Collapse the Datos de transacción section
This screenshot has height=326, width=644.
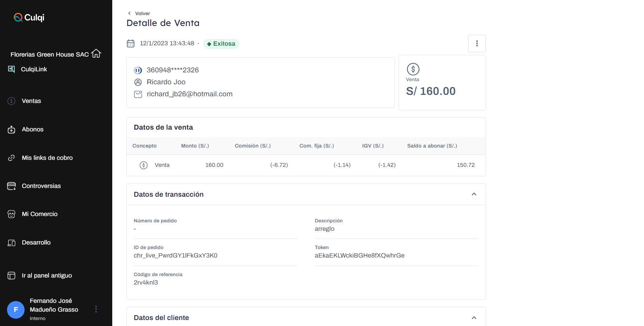[474, 194]
